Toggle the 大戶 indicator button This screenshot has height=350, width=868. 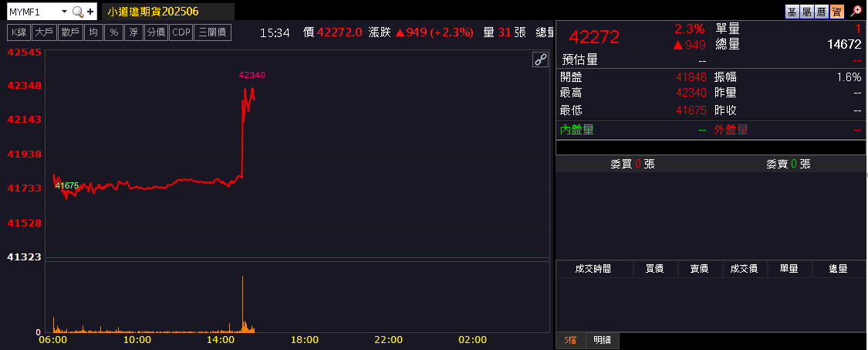[x=44, y=32]
